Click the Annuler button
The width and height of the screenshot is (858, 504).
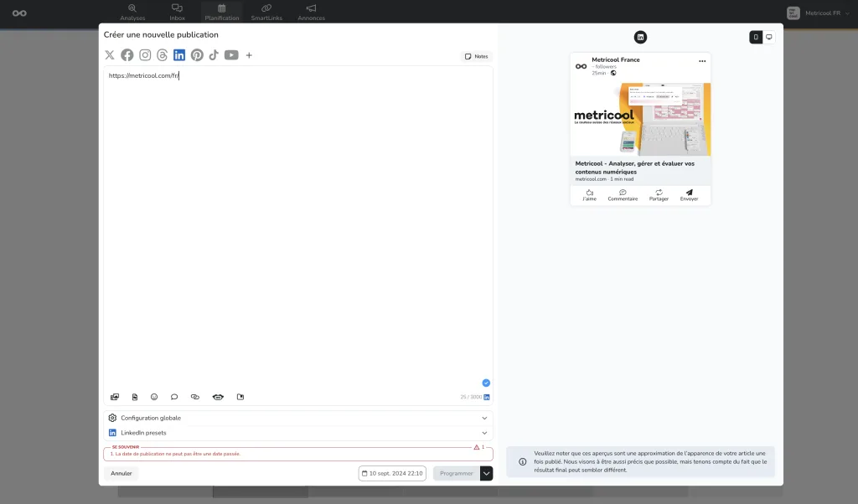click(121, 473)
